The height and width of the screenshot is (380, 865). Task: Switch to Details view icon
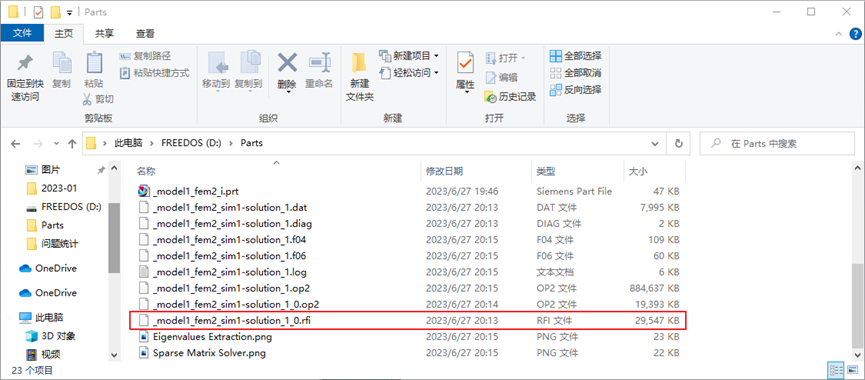pyautogui.click(x=836, y=370)
